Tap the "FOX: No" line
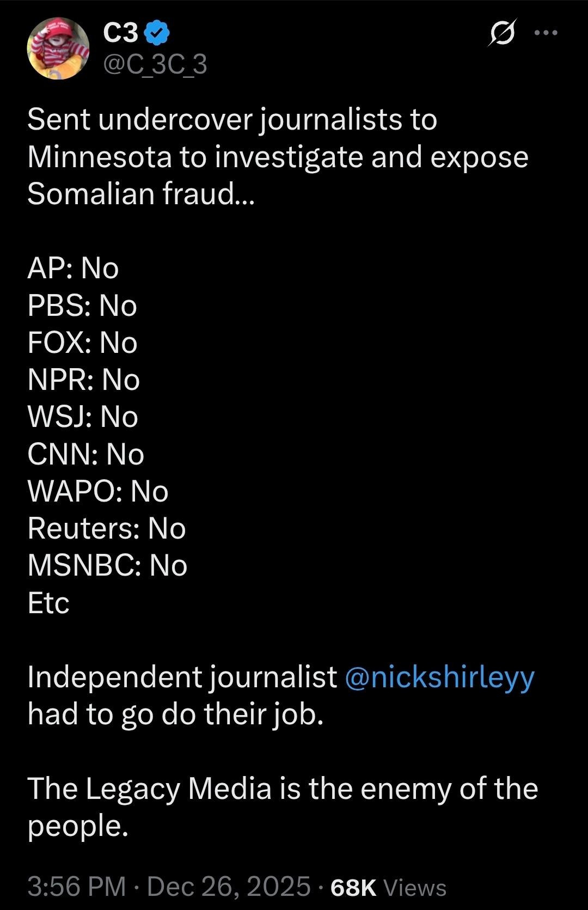 click(x=82, y=343)
